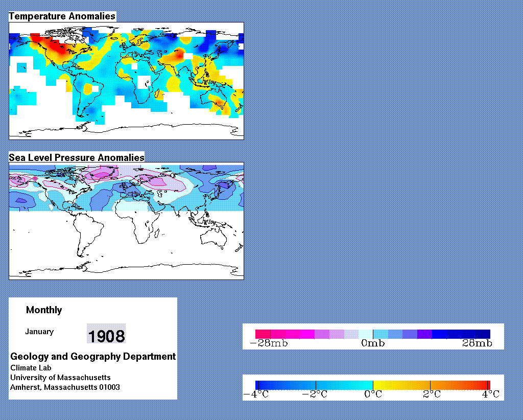523x420 pixels.
Task: Click Geology and Geography Department text
Action: [x=93, y=356]
